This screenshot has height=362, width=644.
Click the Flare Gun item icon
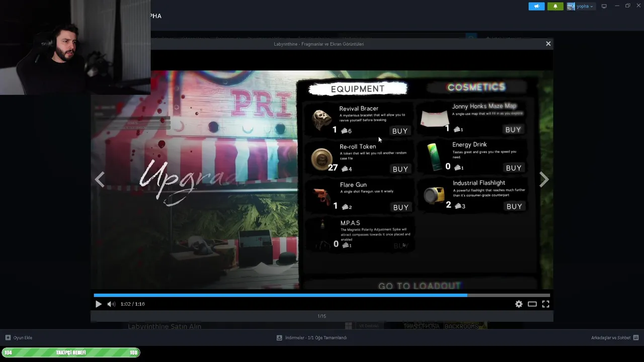point(322,196)
